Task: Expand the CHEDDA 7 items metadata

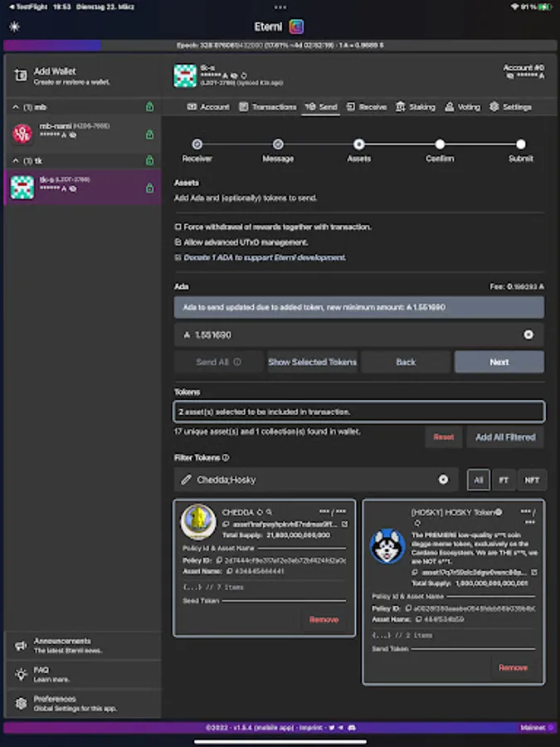Action: 213,587
